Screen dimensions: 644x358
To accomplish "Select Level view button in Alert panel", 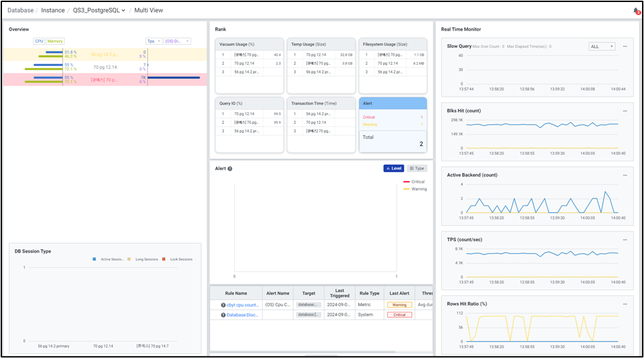I will (393, 168).
